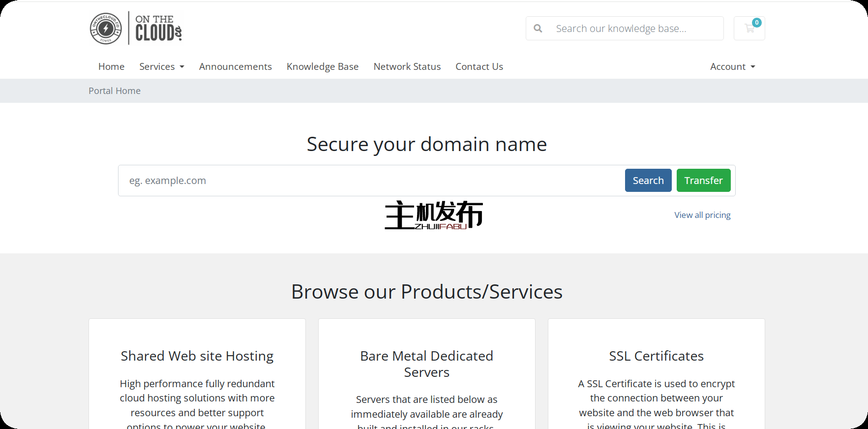Open the shopping cart
This screenshot has width=868, height=429.
[x=749, y=29]
